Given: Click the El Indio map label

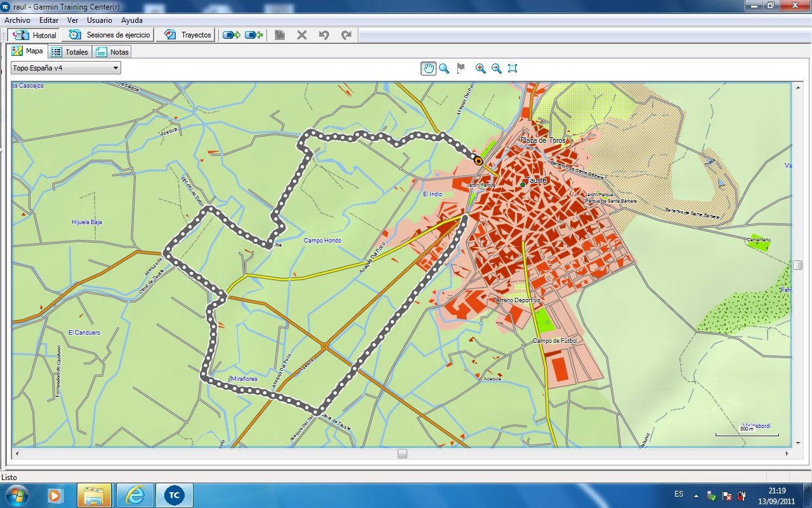Looking at the screenshot, I should pos(433,194).
